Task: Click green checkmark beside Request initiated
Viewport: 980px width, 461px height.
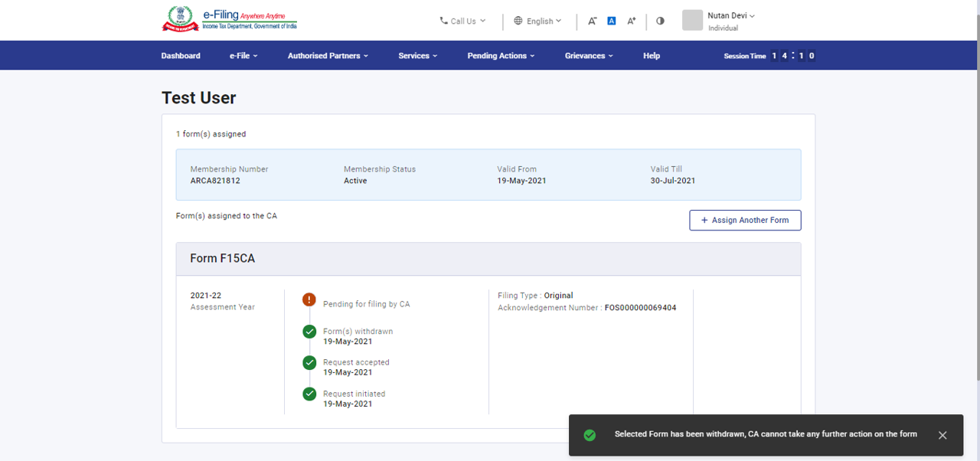Action: click(x=309, y=394)
